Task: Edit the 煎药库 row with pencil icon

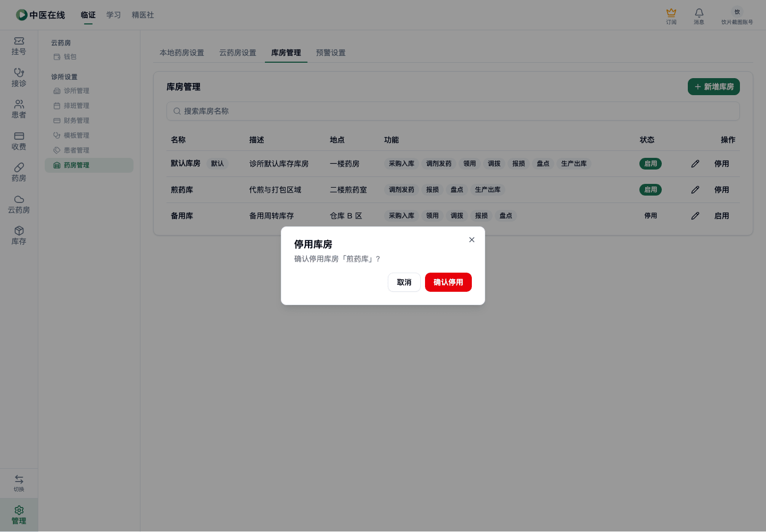Action: click(x=695, y=190)
